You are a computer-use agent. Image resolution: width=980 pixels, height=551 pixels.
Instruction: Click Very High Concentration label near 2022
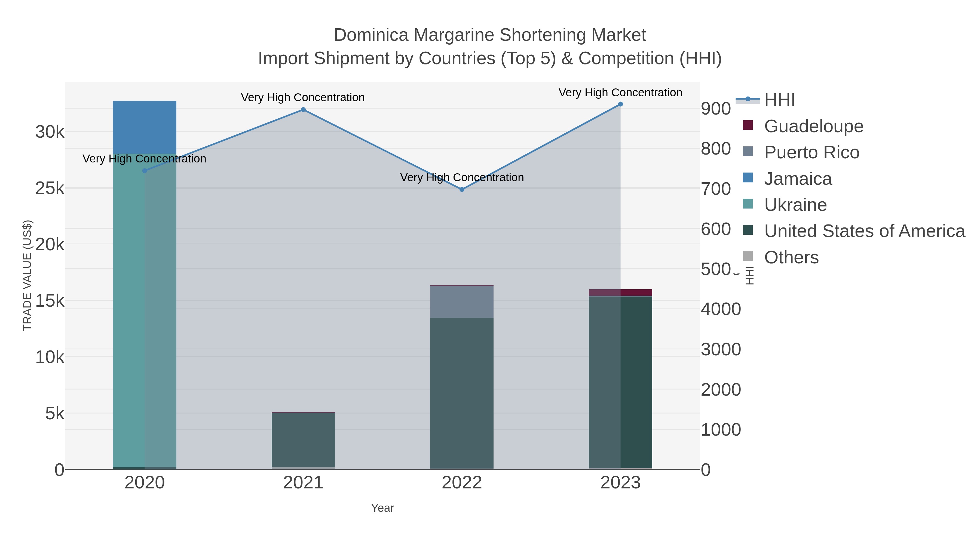click(x=462, y=178)
